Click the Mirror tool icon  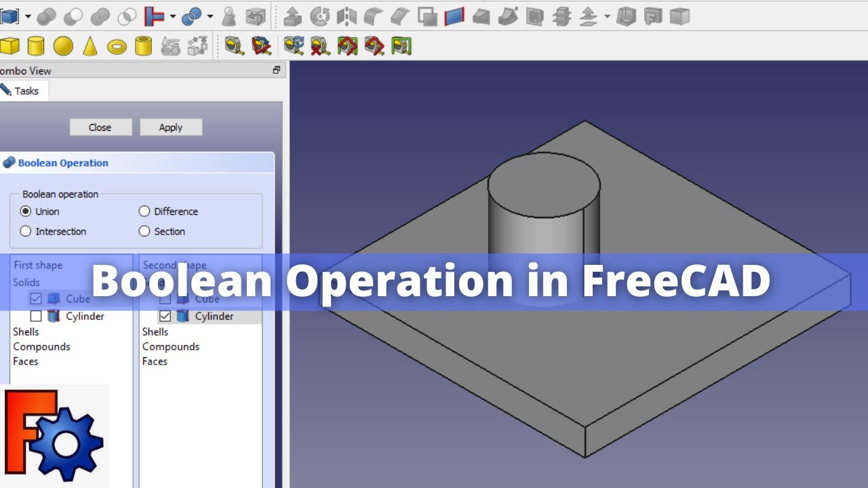(347, 16)
